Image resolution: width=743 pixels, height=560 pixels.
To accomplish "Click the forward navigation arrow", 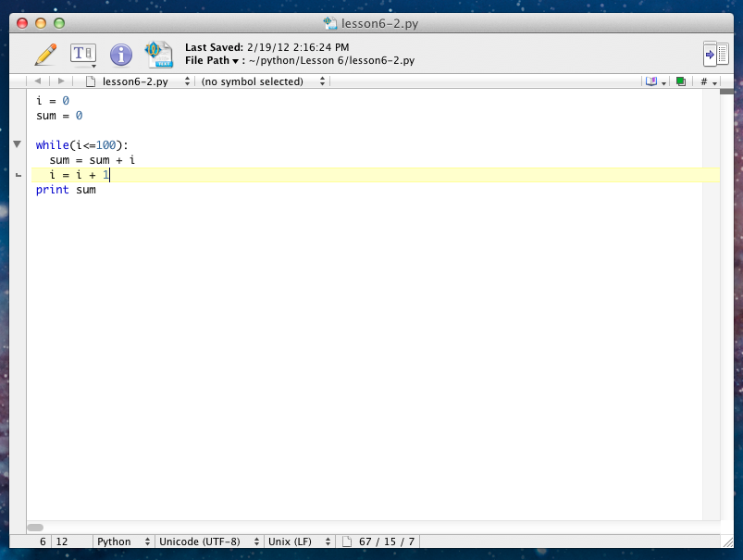I will [x=60, y=81].
